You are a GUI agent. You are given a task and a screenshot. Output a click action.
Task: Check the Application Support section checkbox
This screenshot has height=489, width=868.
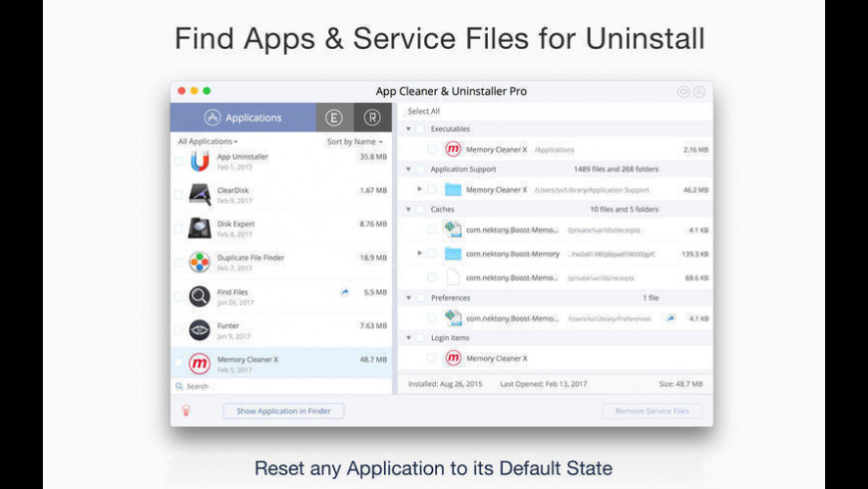(x=421, y=170)
